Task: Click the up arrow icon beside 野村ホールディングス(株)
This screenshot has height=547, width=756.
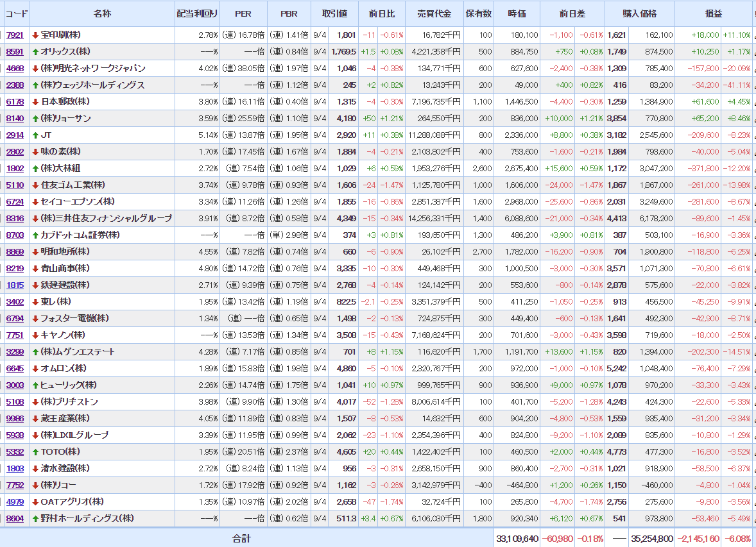Action: tap(35, 519)
